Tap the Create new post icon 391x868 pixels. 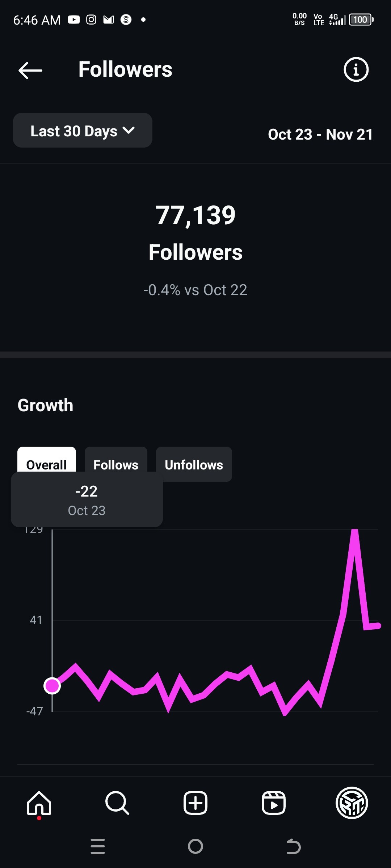(x=195, y=803)
